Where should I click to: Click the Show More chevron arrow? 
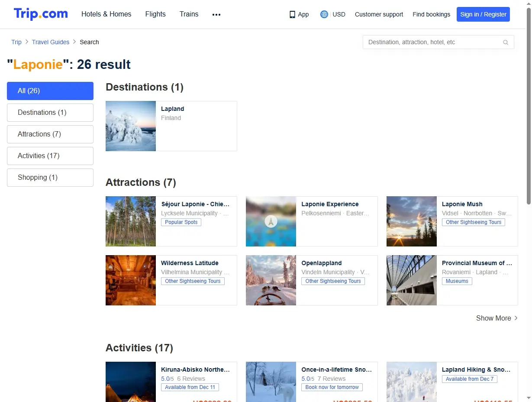(516, 318)
